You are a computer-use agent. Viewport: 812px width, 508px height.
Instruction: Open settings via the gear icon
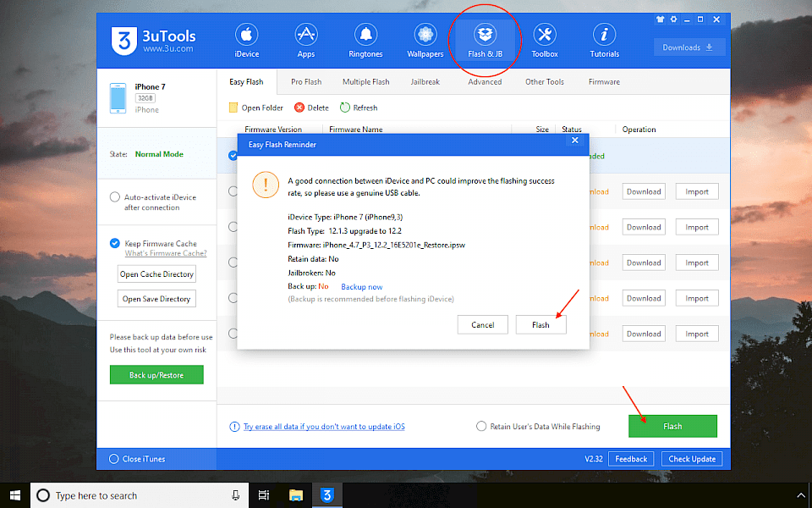(674, 19)
